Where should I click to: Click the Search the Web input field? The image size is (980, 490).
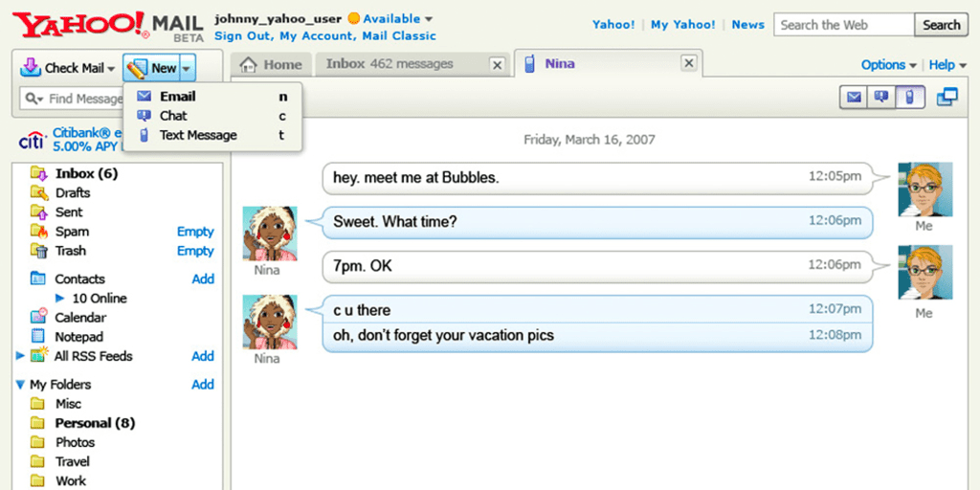(843, 25)
